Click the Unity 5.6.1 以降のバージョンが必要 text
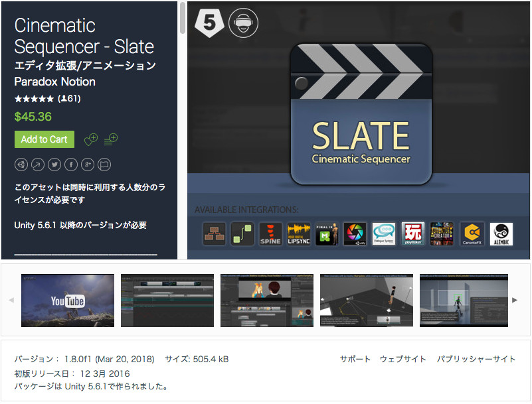This screenshot has width=532, height=404. pos(80,226)
